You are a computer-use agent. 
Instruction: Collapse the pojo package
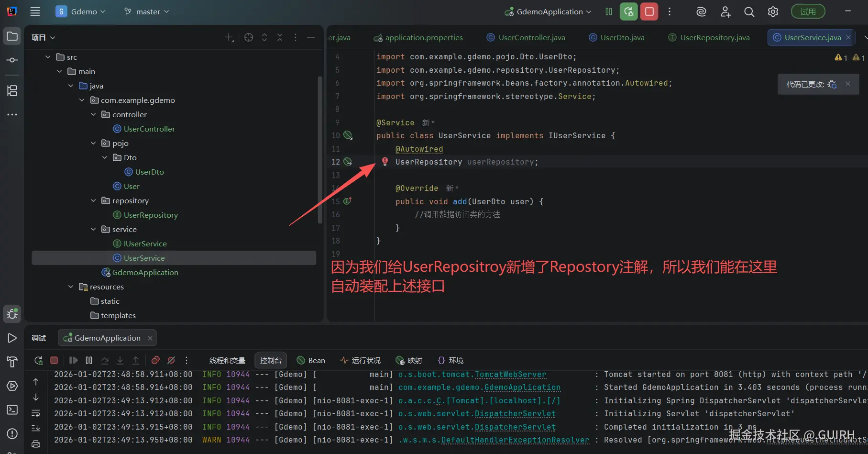[93, 144]
